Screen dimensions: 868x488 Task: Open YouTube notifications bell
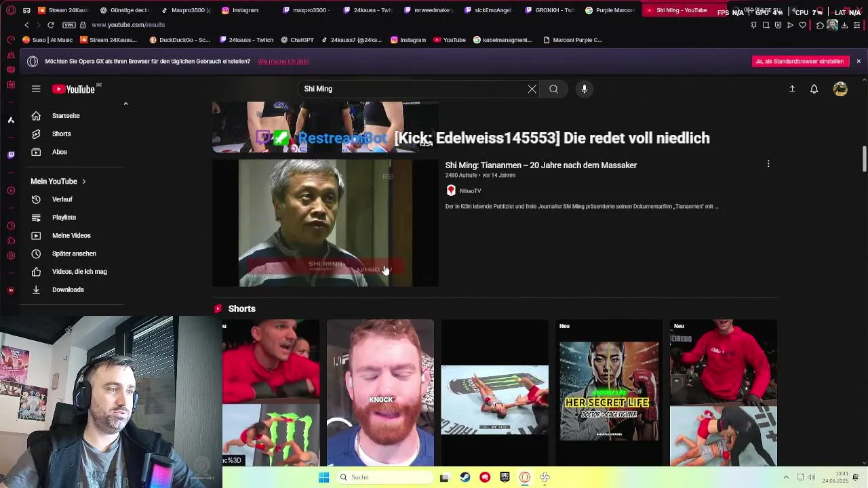pyautogui.click(x=814, y=89)
